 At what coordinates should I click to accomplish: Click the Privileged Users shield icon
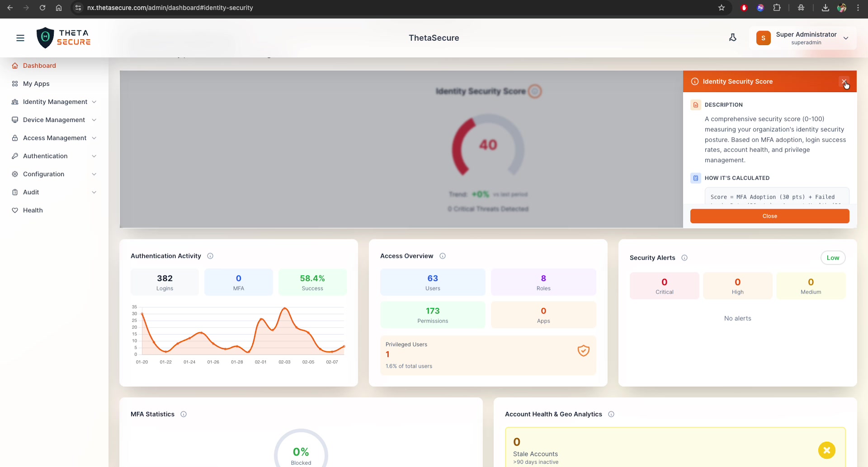click(583, 351)
